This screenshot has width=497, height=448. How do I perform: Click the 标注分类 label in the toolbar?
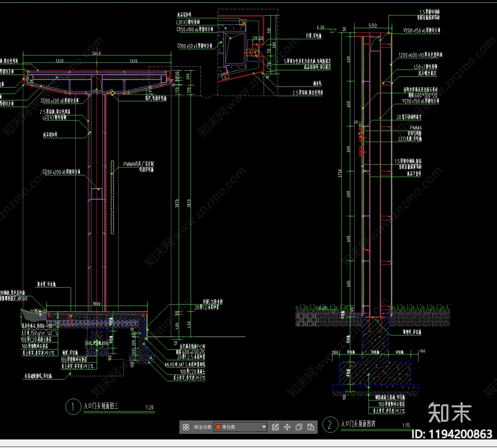click(x=203, y=427)
